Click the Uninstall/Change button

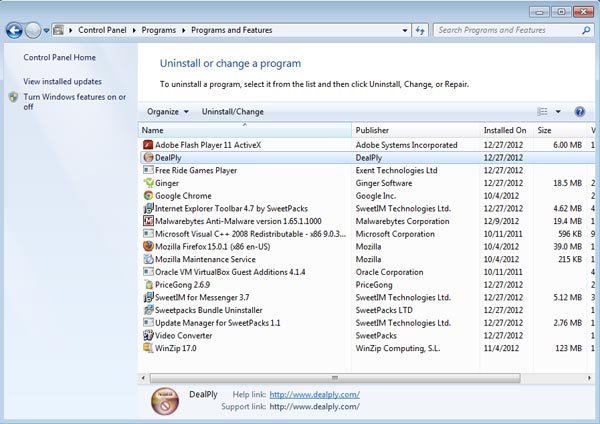coord(233,112)
